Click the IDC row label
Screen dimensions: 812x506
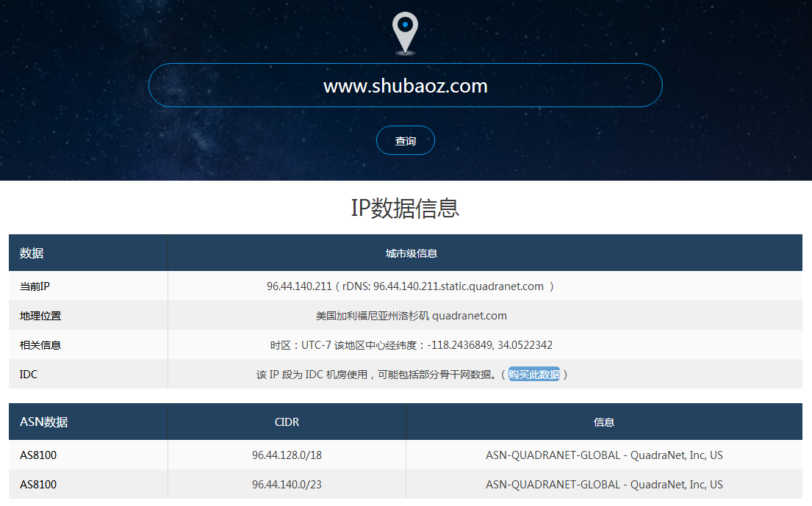pyautogui.click(x=29, y=375)
